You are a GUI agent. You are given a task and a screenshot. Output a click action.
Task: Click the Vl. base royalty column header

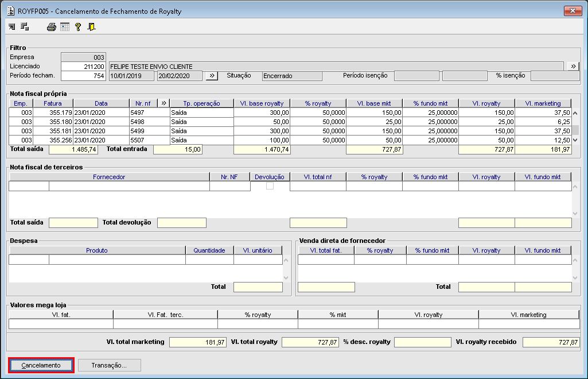click(262, 103)
